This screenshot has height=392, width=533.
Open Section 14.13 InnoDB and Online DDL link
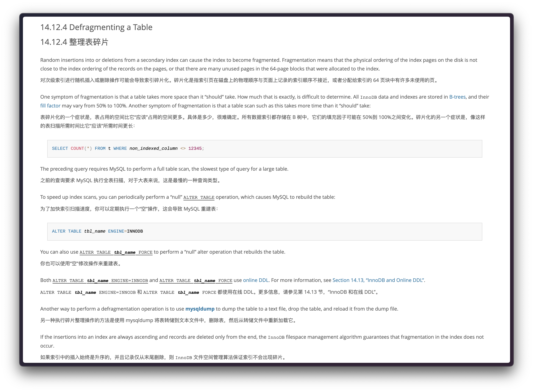click(378, 280)
